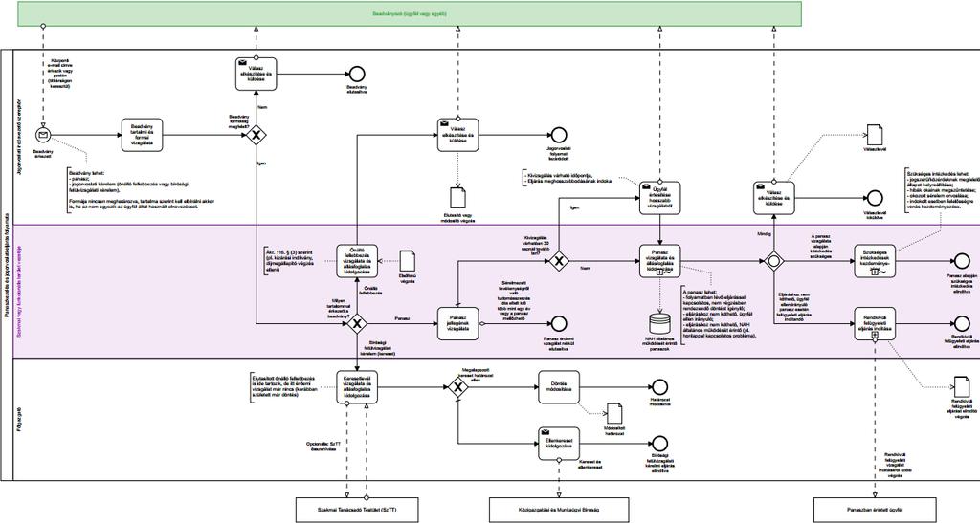
Task: Select the 'Kivizsgálás várhatóan 30 napnál' gateway
Action: tap(559, 260)
